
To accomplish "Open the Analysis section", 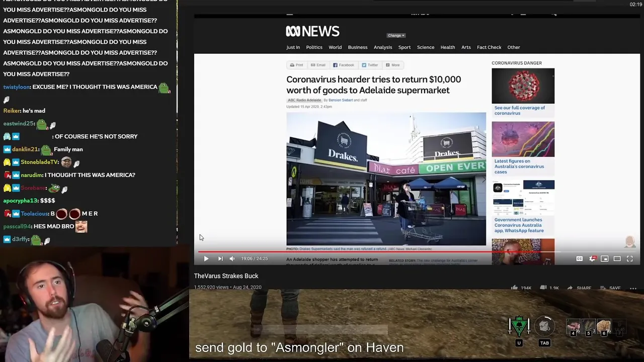I will pyautogui.click(x=383, y=47).
